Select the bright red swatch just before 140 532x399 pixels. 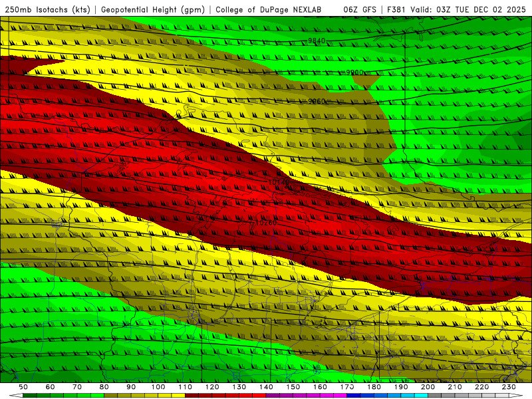pos(259,396)
